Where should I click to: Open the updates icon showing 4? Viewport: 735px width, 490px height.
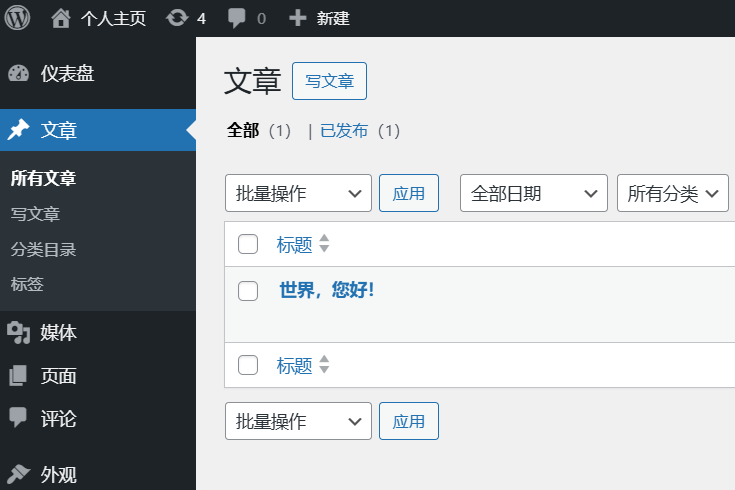(x=177, y=18)
